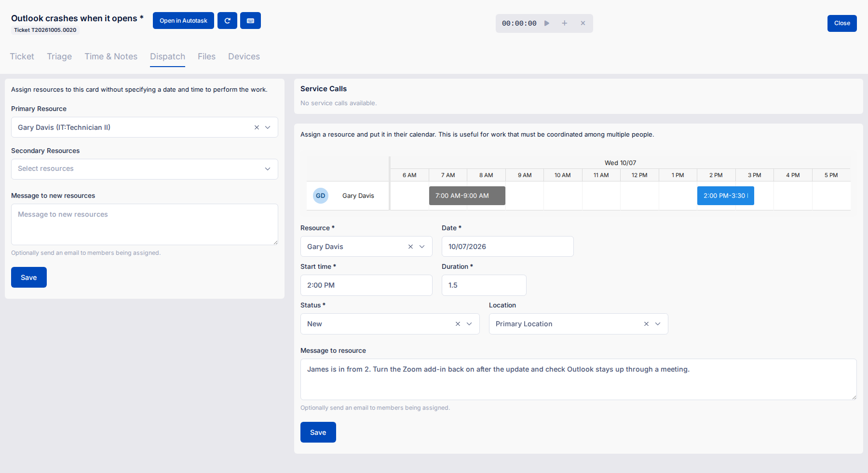Clear Gary Davis from the Resource field
The image size is (868, 473).
click(410, 247)
